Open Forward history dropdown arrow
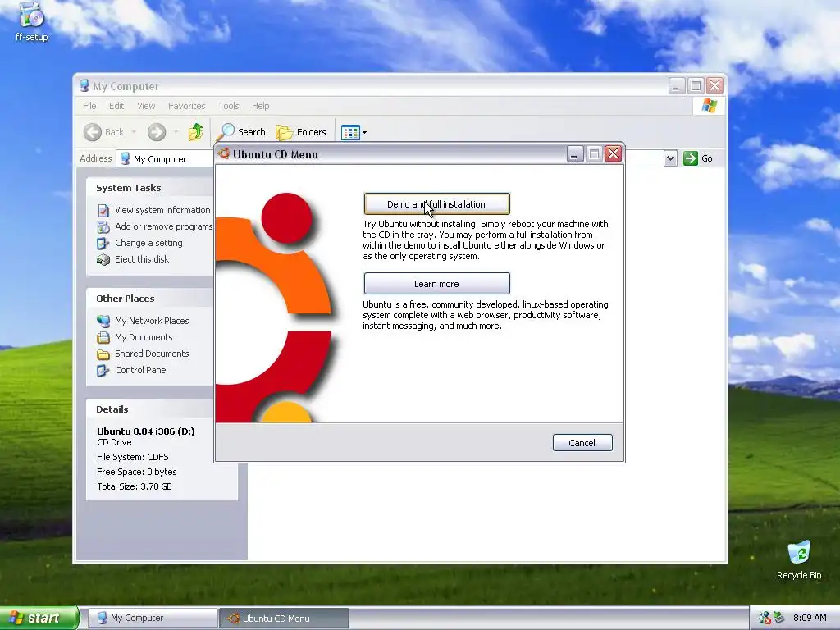The image size is (840, 630). click(176, 132)
